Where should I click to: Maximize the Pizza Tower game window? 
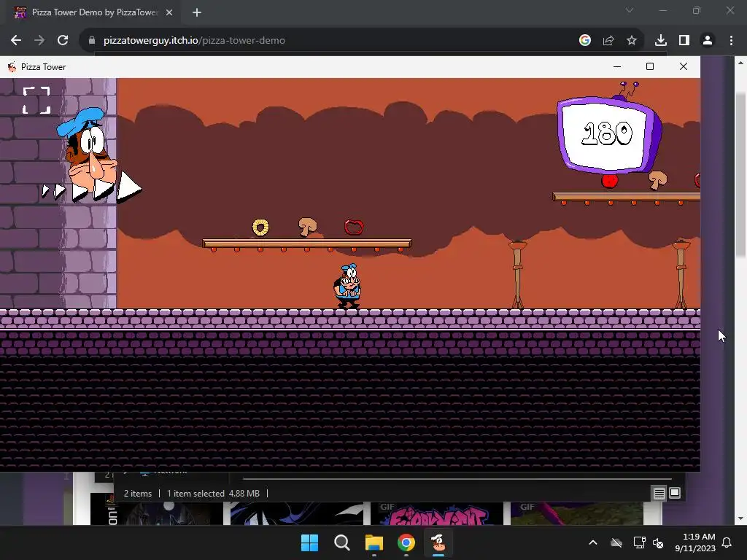[x=650, y=66]
